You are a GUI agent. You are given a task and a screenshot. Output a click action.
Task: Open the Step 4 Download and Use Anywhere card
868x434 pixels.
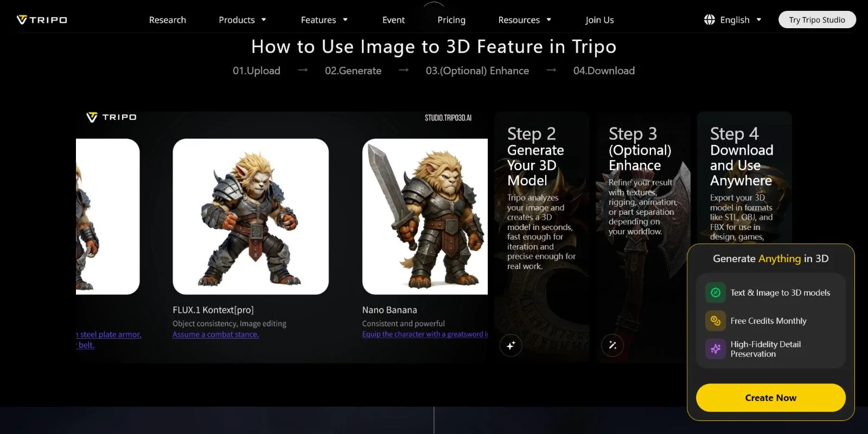(744, 179)
